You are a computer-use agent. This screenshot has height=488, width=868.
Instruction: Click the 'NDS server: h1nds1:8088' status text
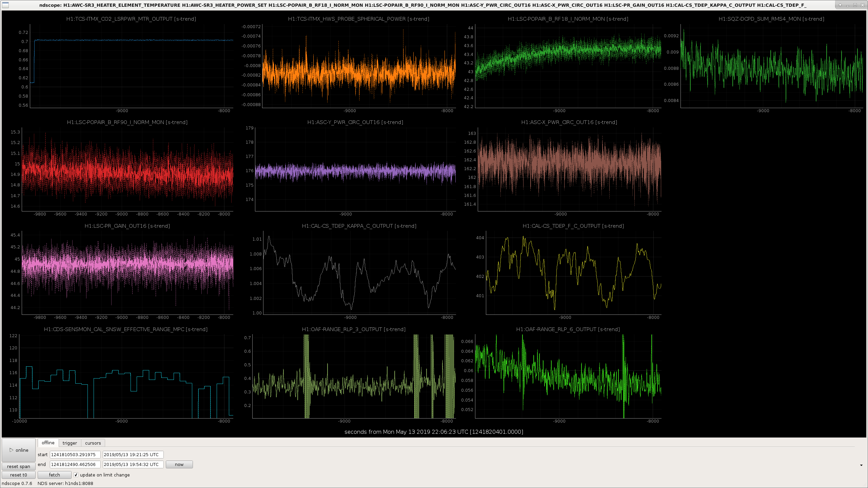(65, 483)
